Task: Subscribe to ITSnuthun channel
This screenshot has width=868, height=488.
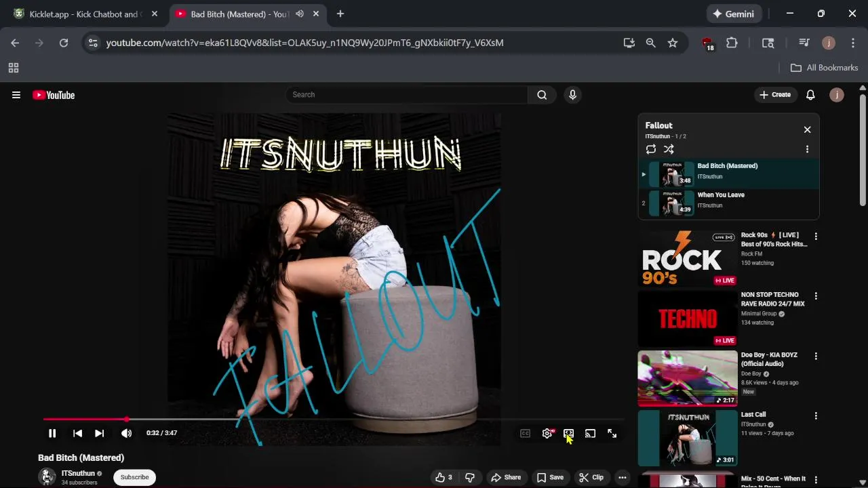Action: coord(134,477)
